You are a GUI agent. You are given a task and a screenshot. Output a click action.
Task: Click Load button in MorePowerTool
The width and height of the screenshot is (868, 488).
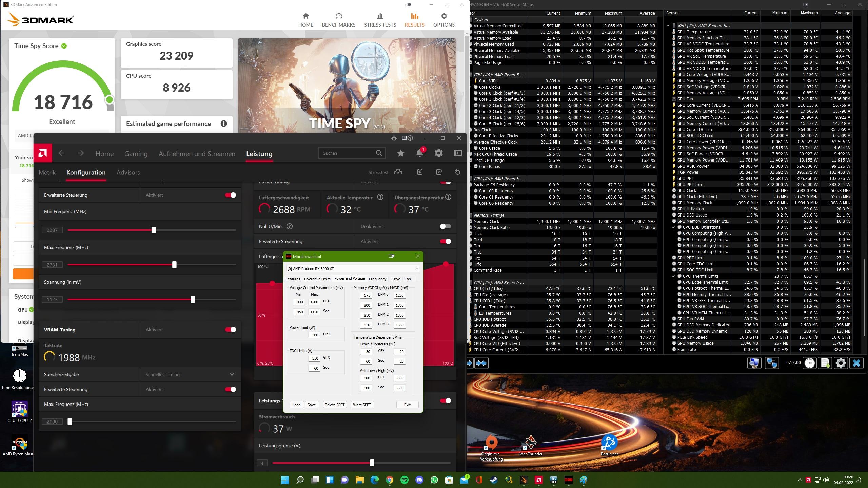(x=296, y=405)
